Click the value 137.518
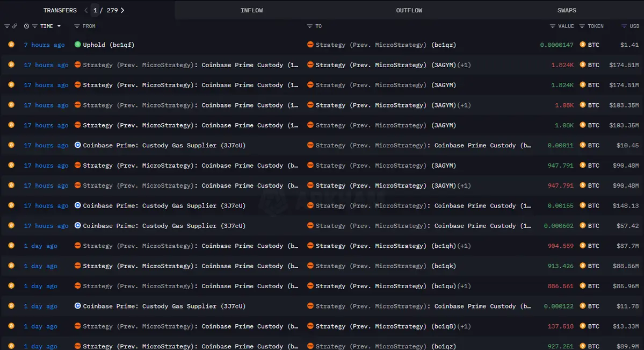 [560, 326]
